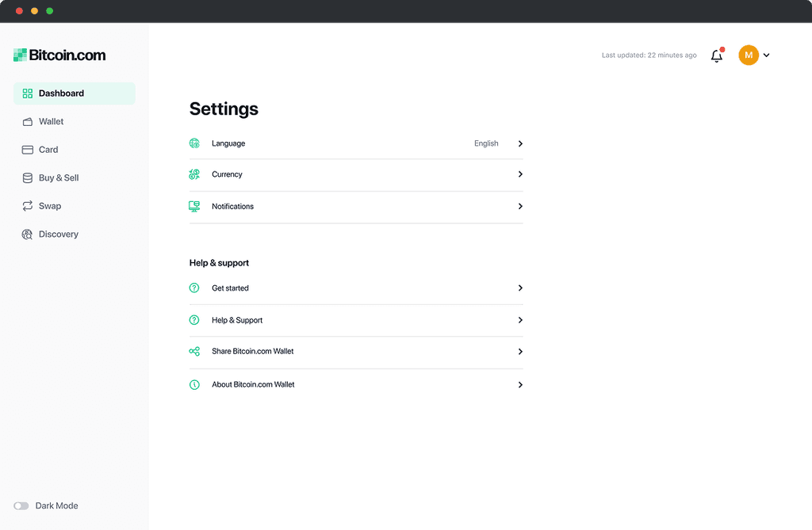Click the Get started link

tap(230, 288)
